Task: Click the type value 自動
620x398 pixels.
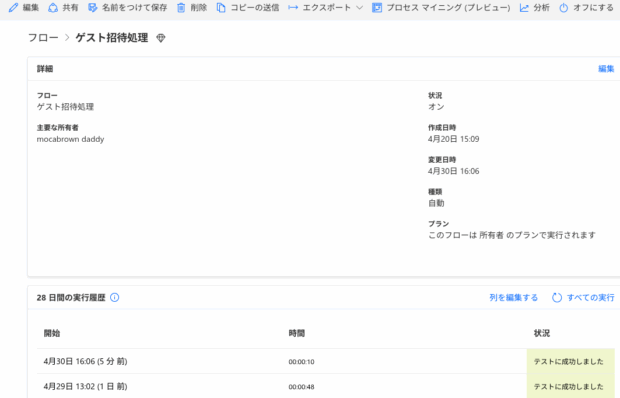Action: pyautogui.click(x=436, y=203)
